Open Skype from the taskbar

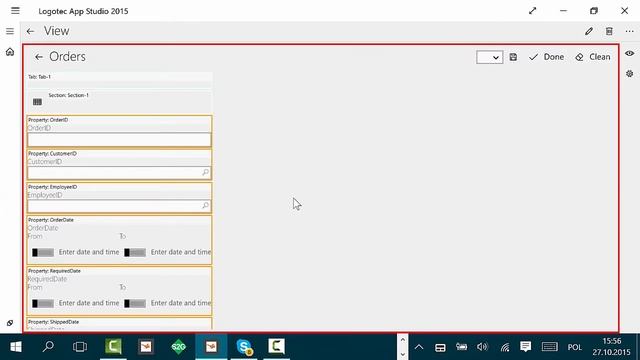[244, 347]
